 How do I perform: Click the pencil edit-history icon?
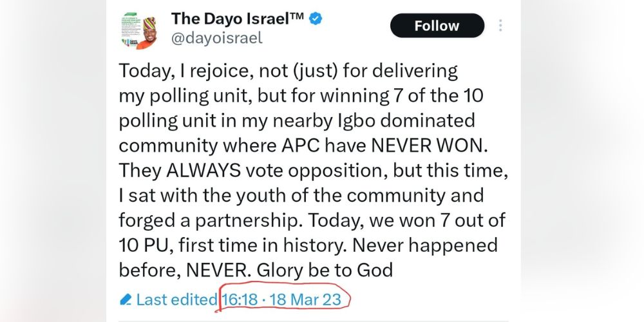pos(126,299)
